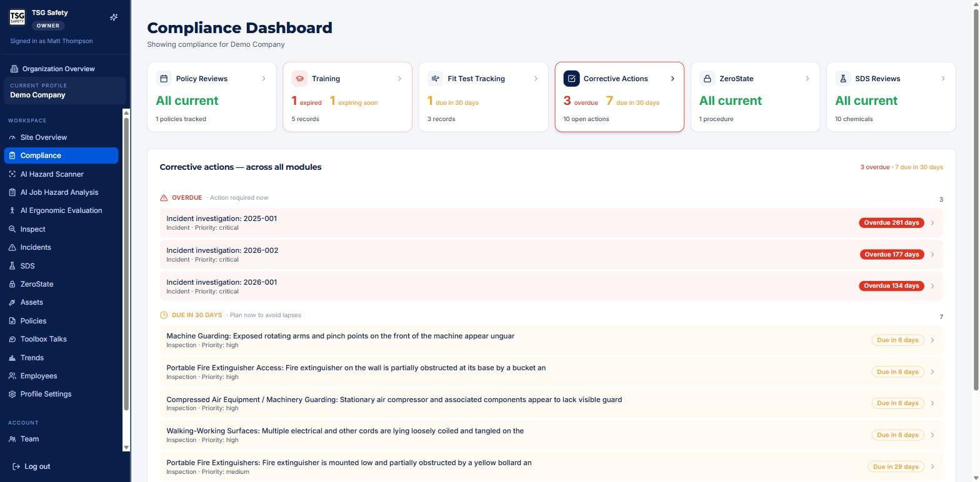Click the Overdue 134 days badge

(892, 286)
